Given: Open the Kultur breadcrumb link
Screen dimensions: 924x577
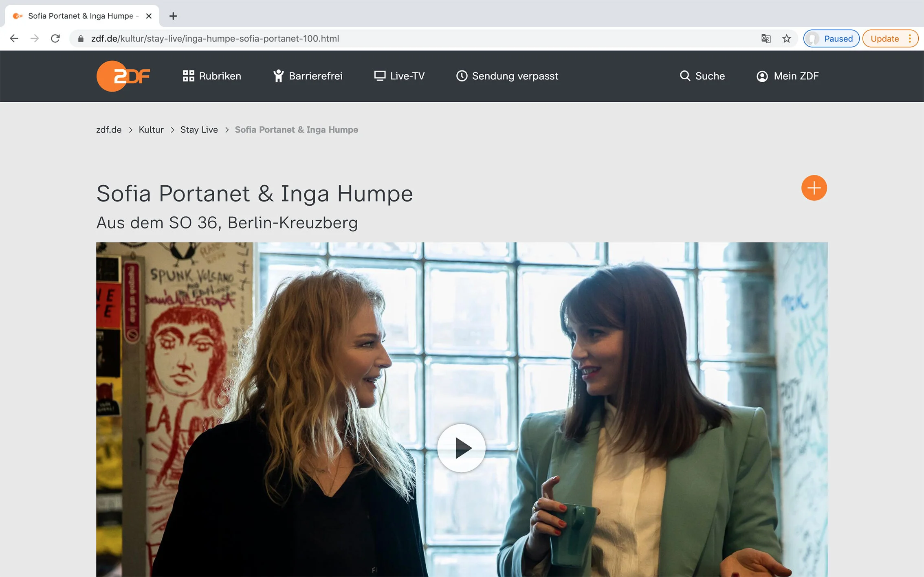Looking at the screenshot, I should [x=151, y=129].
